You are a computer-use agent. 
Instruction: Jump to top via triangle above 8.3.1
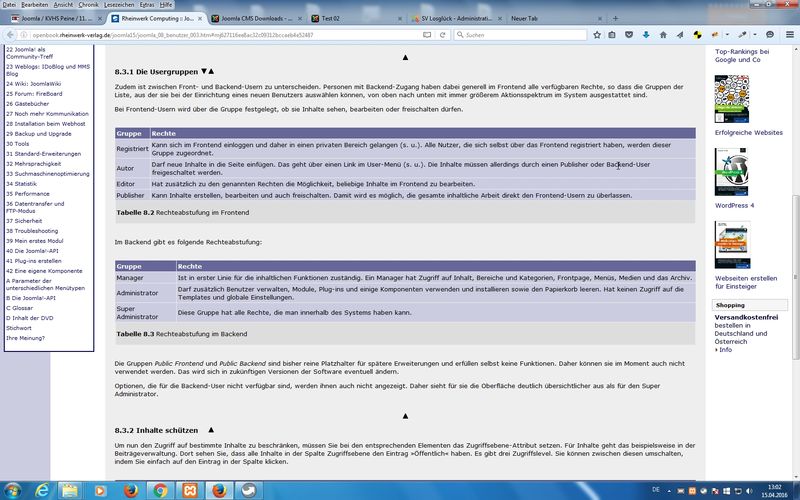point(405,58)
